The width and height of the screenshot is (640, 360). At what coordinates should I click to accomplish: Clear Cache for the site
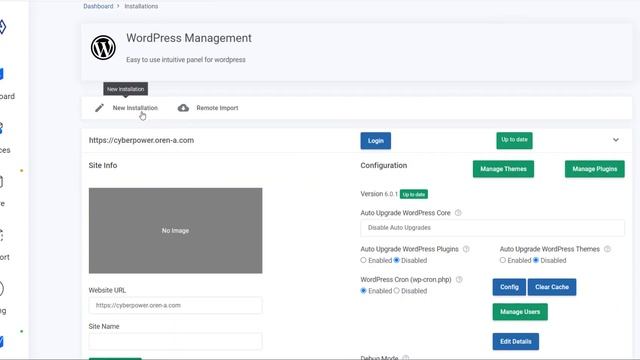pyautogui.click(x=552, y=287)
